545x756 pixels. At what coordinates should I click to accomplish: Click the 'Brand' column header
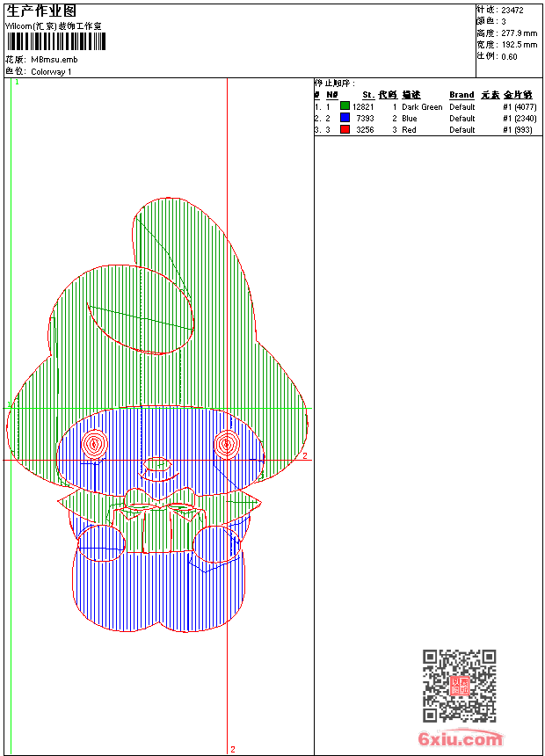click(x=461, y=95)
